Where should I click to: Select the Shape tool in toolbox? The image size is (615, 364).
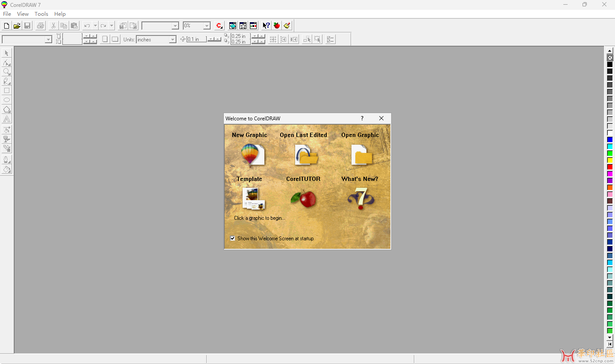pos(7,62)
